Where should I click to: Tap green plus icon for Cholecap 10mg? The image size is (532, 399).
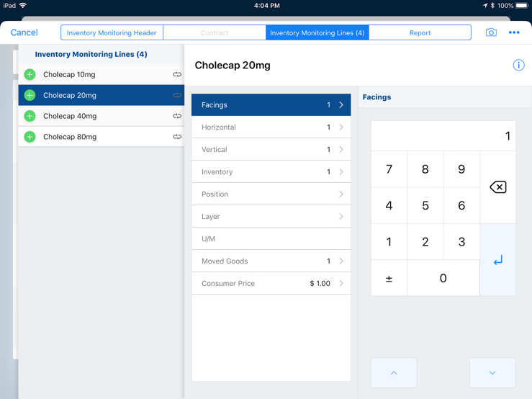point(30,75)
